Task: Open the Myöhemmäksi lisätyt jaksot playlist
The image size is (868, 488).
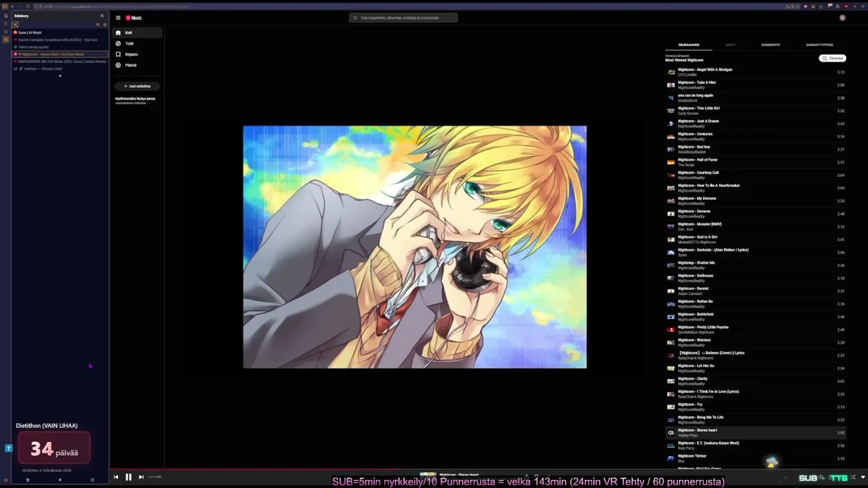Action: coord(136,100)
